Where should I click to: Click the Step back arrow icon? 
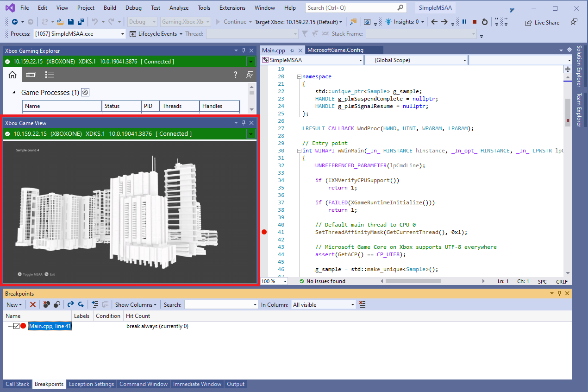(434, 22)
